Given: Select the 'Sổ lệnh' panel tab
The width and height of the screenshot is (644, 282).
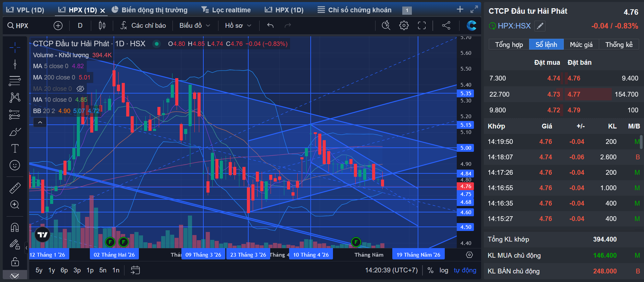Looking at the screenshot, I should point(546,45).
